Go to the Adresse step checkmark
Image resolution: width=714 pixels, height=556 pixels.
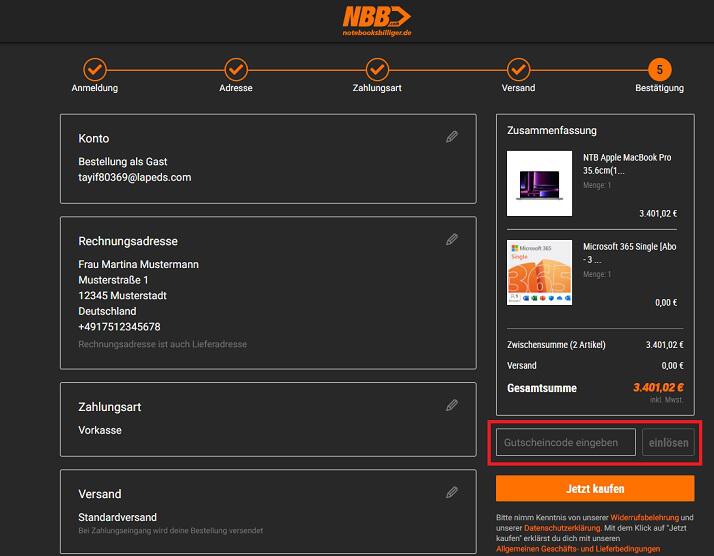point(236,70)
